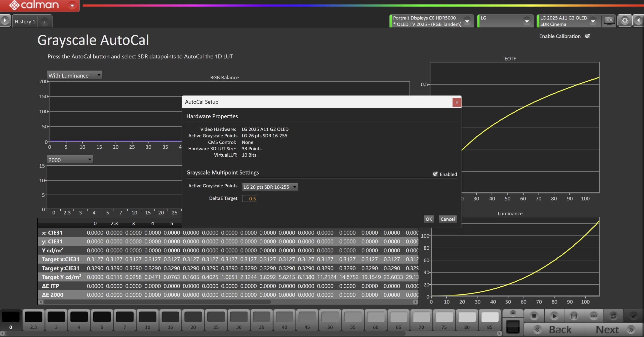This screenshot has width=644, height=337.
Task: Open the LG 2025 A11 G2 OLED display dropdown
Action: pos(593,21)
